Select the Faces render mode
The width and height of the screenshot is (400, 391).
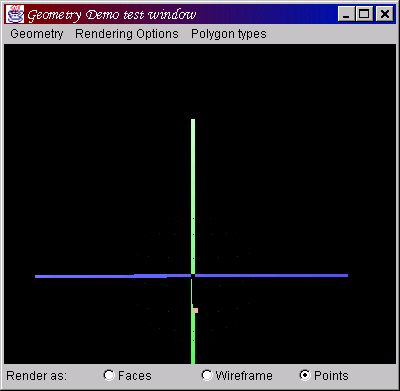point(127,376)
